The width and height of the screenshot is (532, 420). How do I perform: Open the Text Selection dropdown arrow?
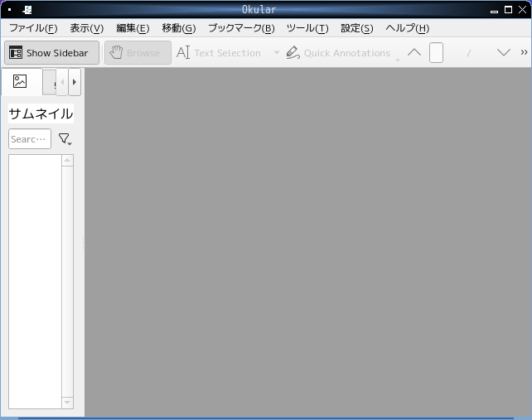(x=277, y=52)
